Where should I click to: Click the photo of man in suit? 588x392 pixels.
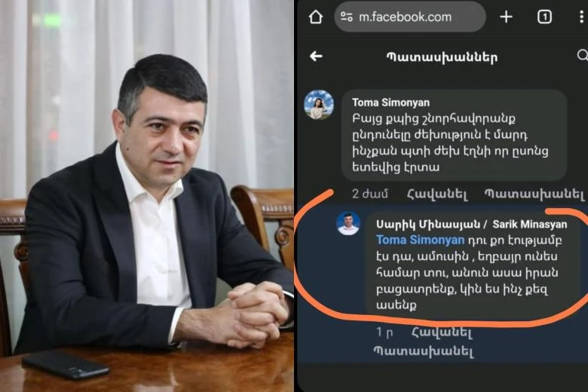pyautogui.click(x=147, y=196)
